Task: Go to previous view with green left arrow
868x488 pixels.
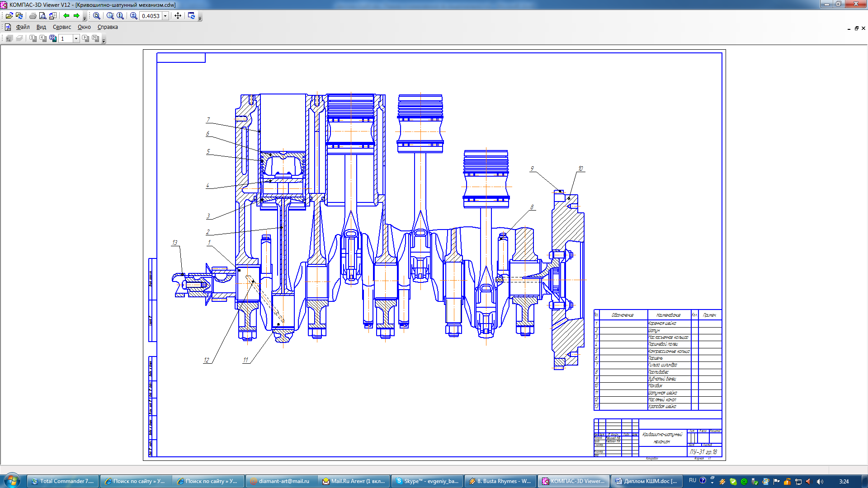Action: [66, 16]
